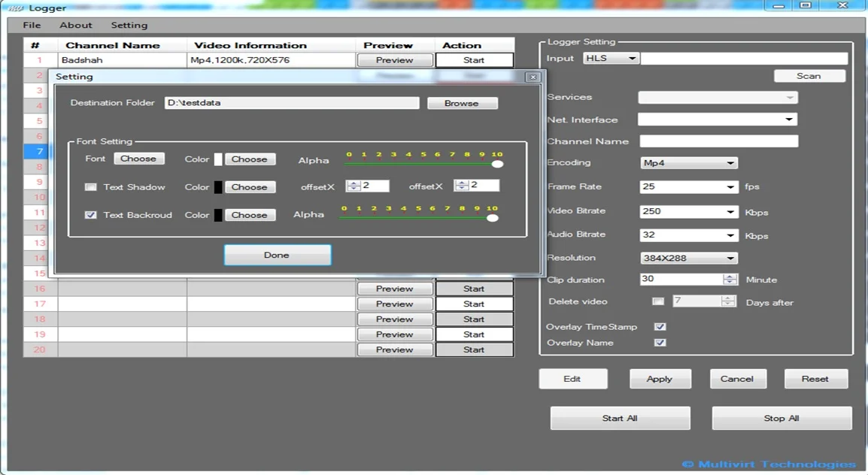Enable the Text Shadow option
This screenshot has width=868, height=475.
point(91,186)
